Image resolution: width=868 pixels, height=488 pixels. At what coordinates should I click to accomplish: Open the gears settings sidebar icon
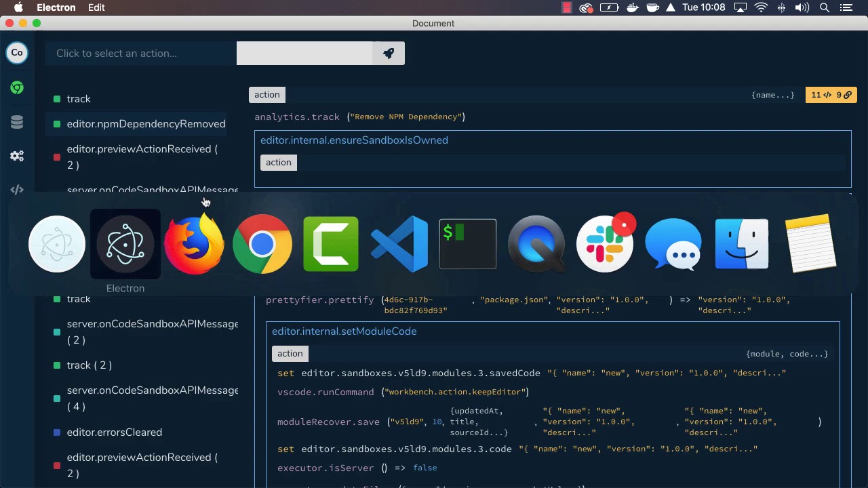point(17,156)
